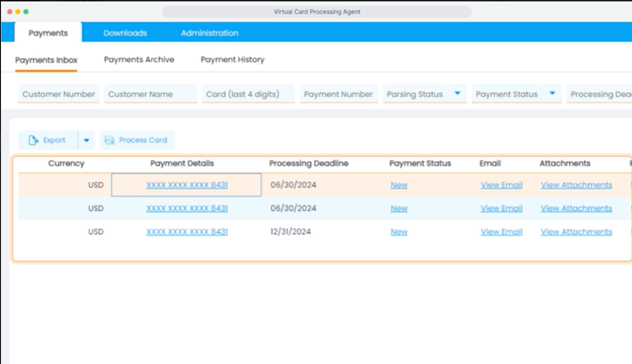The height and width of the screenshot is (364, 632).
Task: Switch to the Payments Archive tab
Action: [x=139, y=59]
